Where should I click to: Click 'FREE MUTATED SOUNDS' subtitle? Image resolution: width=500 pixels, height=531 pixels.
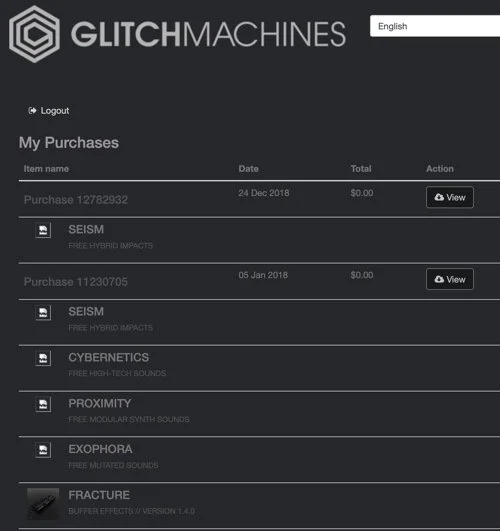tap(113, 465)
